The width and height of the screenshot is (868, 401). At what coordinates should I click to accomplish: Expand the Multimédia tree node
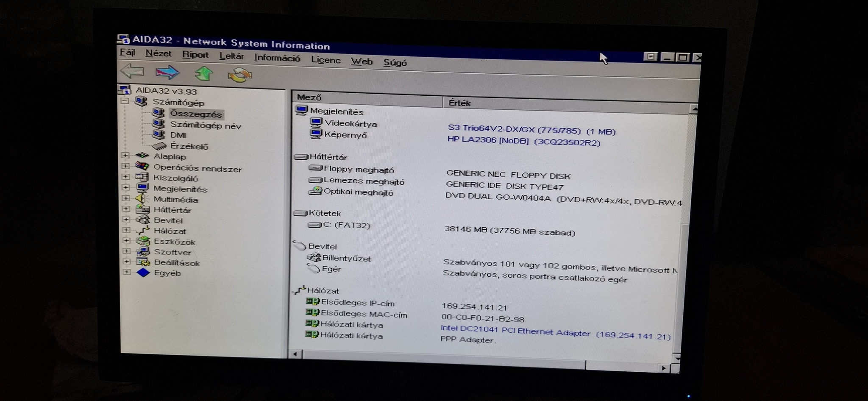coord(126,198)
